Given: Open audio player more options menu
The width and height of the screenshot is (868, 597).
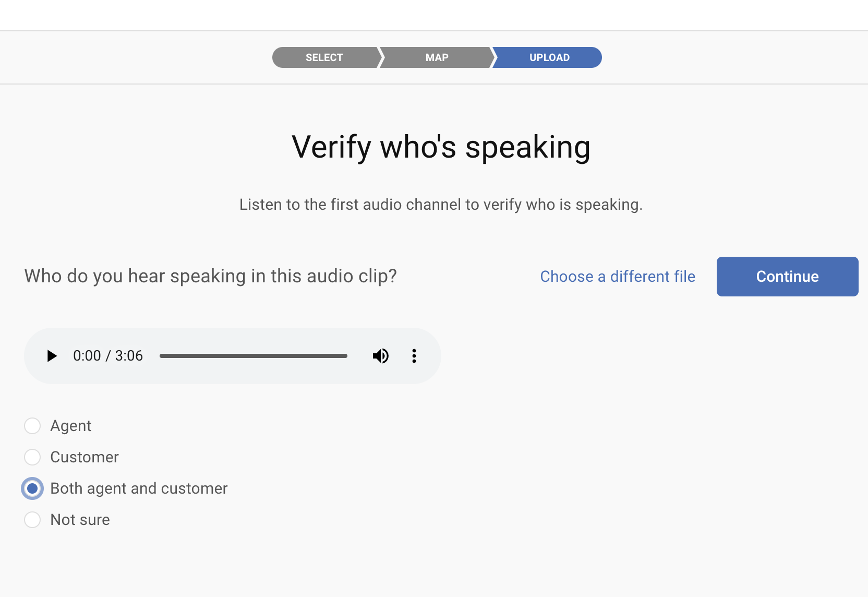Looking at the screenshot, I should pyautogui.click(x=414, y=356).
